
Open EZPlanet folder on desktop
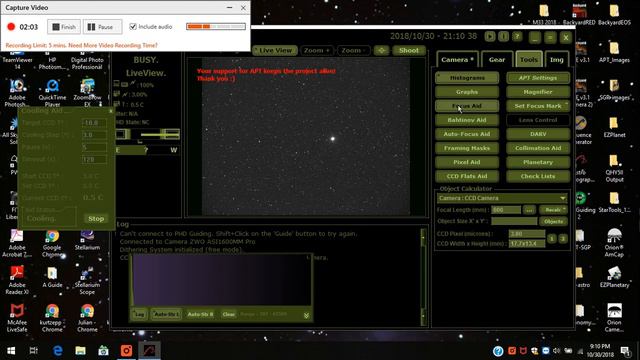tap(614, 127)
